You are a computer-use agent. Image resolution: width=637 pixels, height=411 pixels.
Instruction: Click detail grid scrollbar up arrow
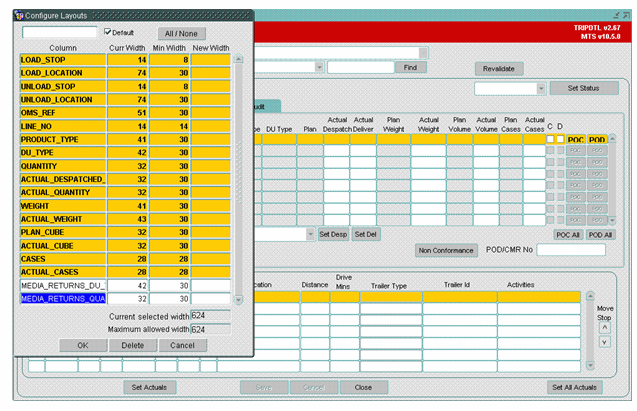coord(612,139)
